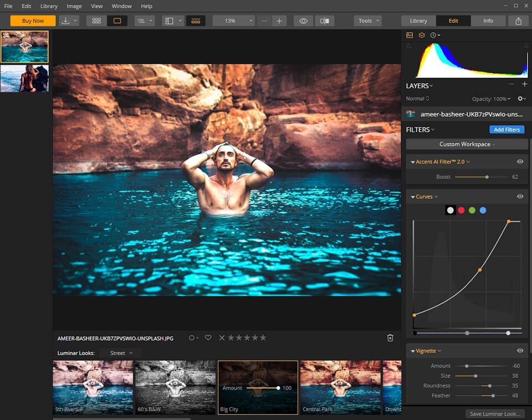Screen dimensions: 532x420
Task: Open the Help menu
Action: [x=146, y=6]
